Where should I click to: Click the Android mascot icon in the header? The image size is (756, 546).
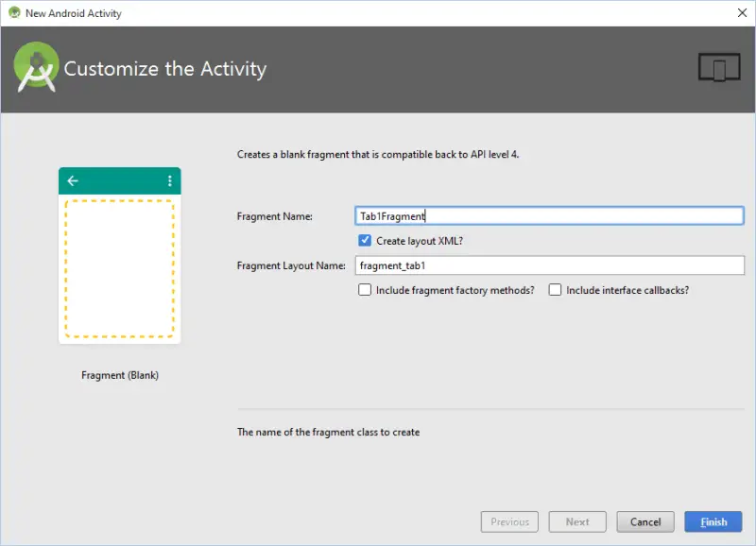coord(37,68)
